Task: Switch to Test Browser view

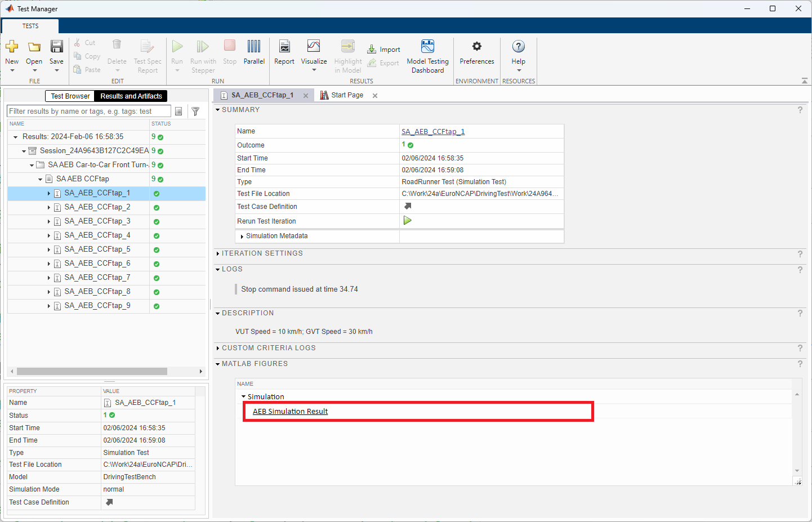Action: tap(70, 96)
